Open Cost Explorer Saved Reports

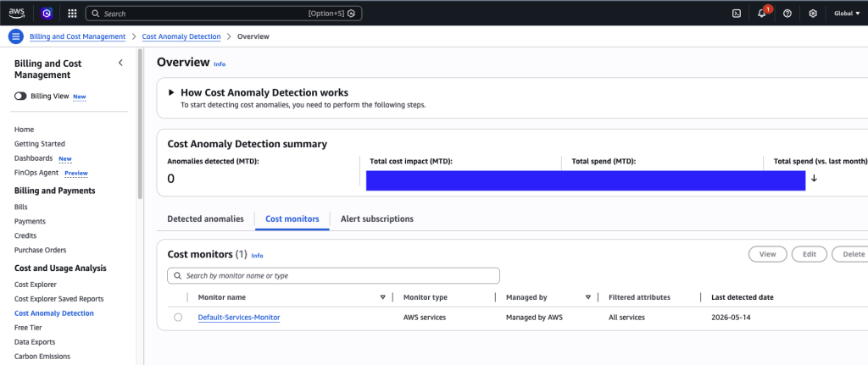59,299
